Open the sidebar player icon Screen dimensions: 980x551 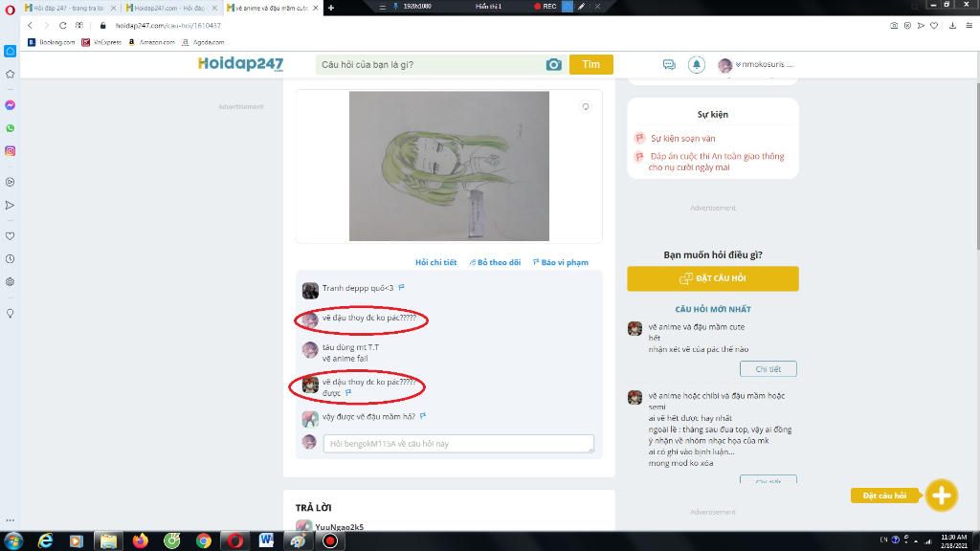pos(10,182)
